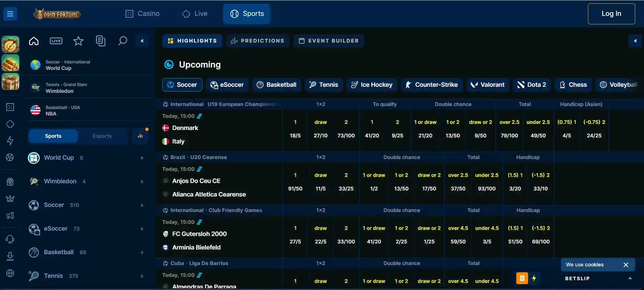Select the Sports toggle option
644x290 pixels.
53,136
